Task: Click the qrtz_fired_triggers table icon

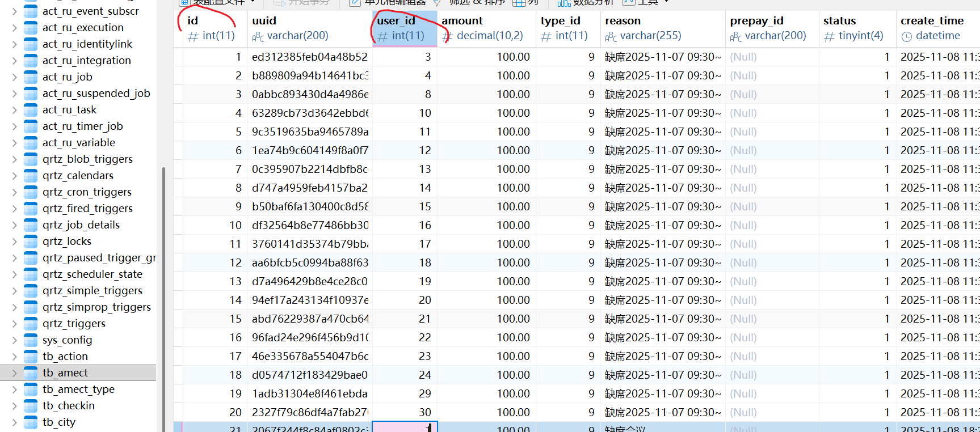Action: click(31, 209)
